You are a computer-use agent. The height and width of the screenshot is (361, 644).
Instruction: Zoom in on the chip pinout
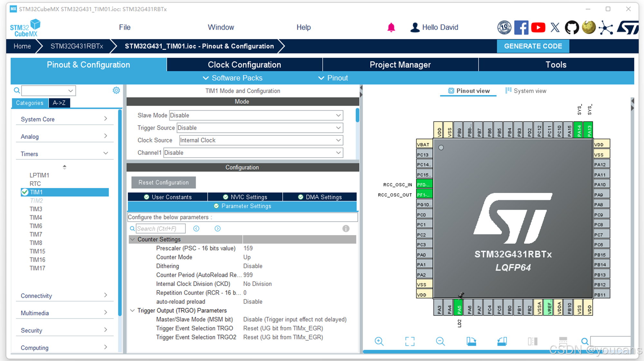pyautogui.click(x=379, y=341)
